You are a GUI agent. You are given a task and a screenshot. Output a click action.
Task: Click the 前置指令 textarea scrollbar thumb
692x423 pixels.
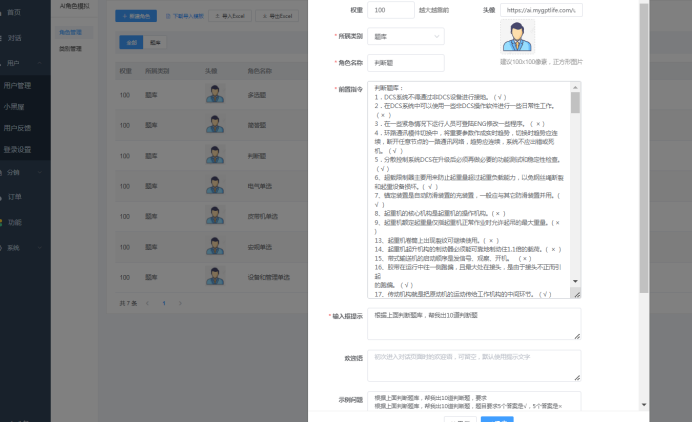coord(575,102)
